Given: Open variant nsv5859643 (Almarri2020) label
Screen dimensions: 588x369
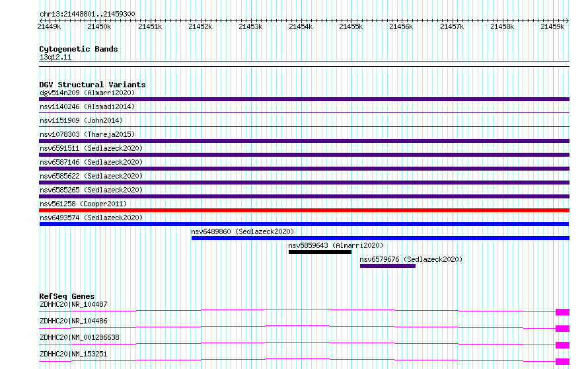Looking at the screenshot, I should click(x=336, y=245).
